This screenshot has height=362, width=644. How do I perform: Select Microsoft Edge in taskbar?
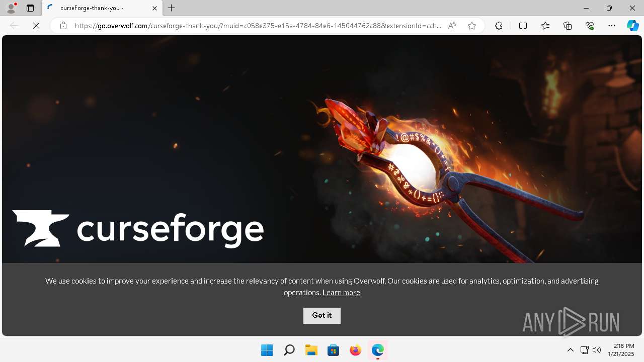[x=377, y=350]
